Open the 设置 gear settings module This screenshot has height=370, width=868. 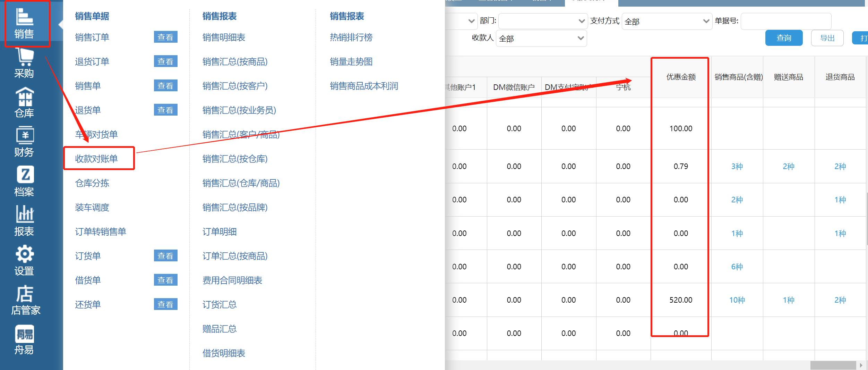(x=24, y=261)
